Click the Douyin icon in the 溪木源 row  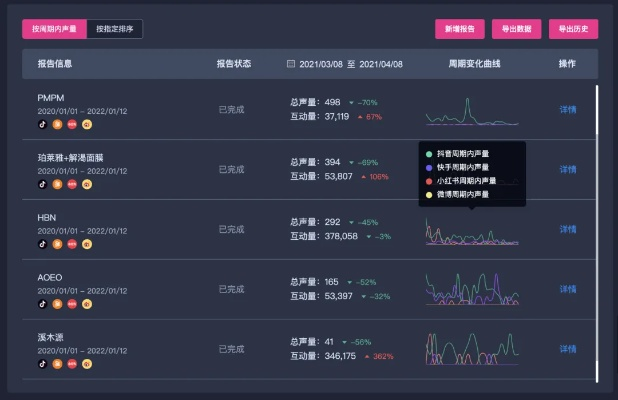pyautogui.click(x=43, y=364)
